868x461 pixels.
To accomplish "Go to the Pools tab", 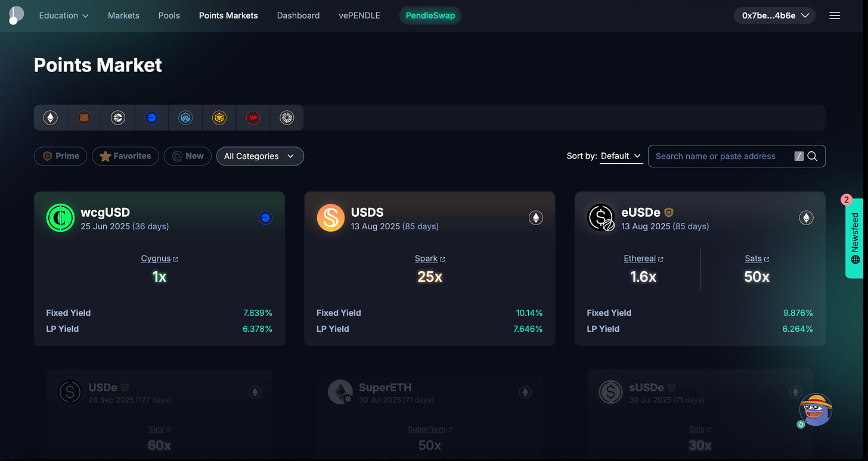I will (x=169, y=15).
